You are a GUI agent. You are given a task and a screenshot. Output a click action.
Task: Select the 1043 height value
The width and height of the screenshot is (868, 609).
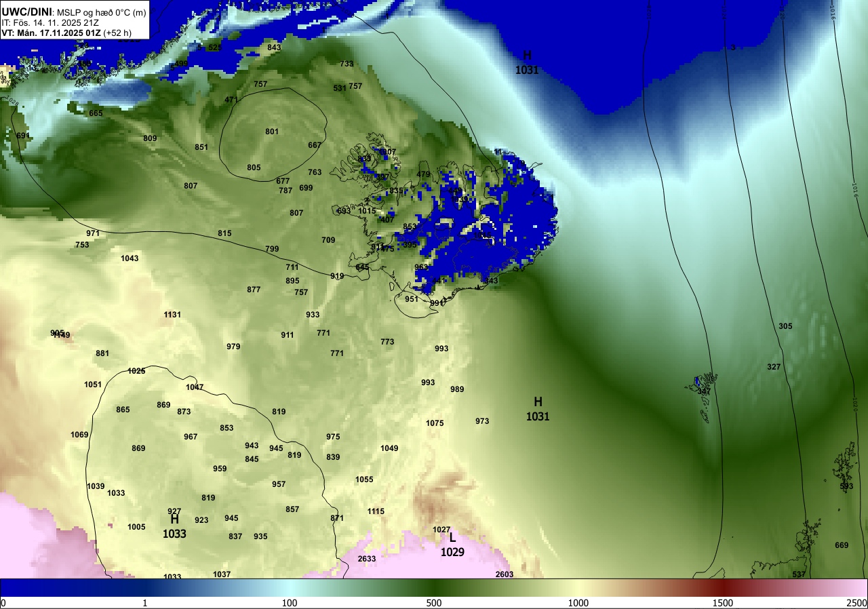130,258
